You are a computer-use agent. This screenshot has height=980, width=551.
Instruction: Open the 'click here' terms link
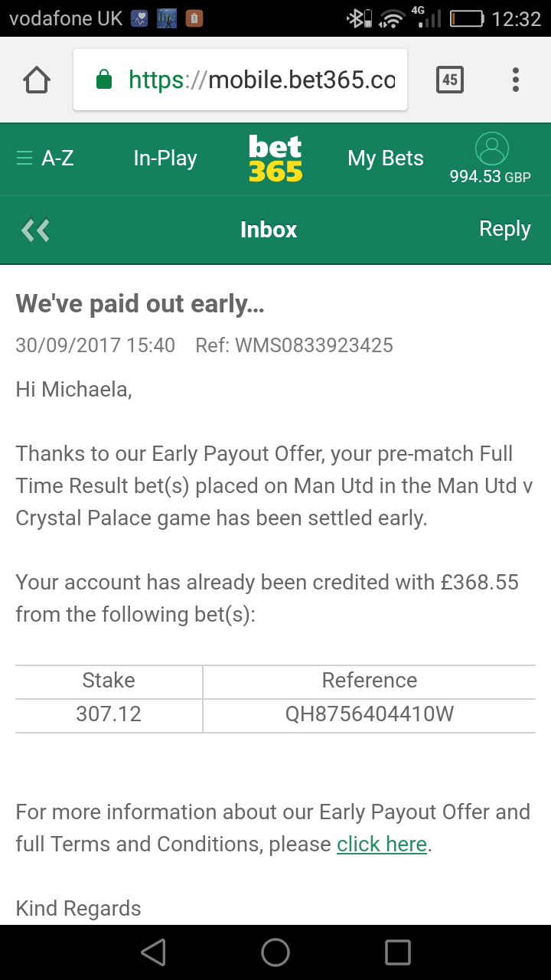[x=382, y=844]
